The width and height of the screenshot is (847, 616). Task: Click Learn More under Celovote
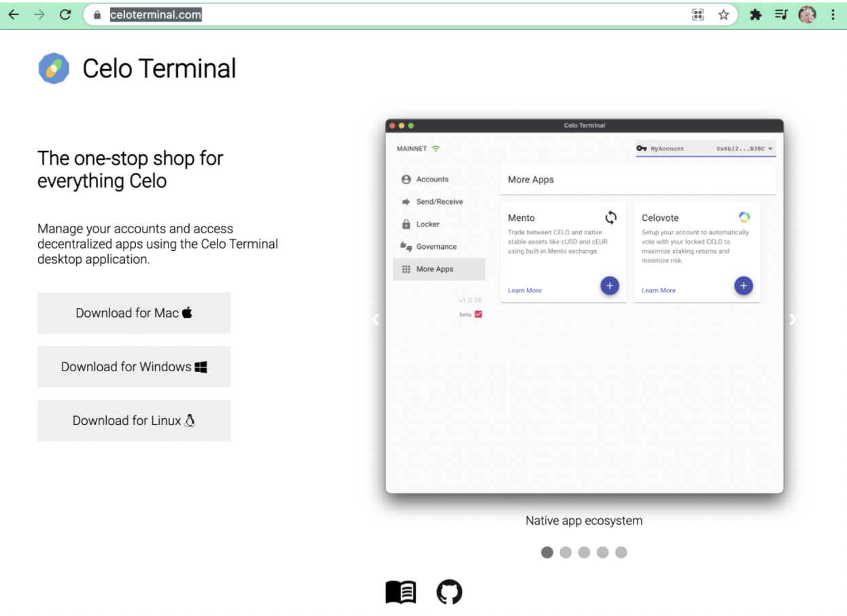tap(659, 290)
